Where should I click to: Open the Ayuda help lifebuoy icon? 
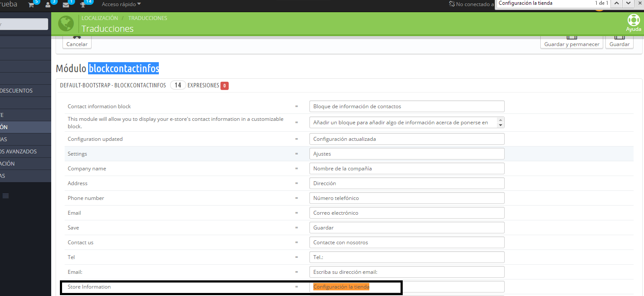(x=633, y=21)
